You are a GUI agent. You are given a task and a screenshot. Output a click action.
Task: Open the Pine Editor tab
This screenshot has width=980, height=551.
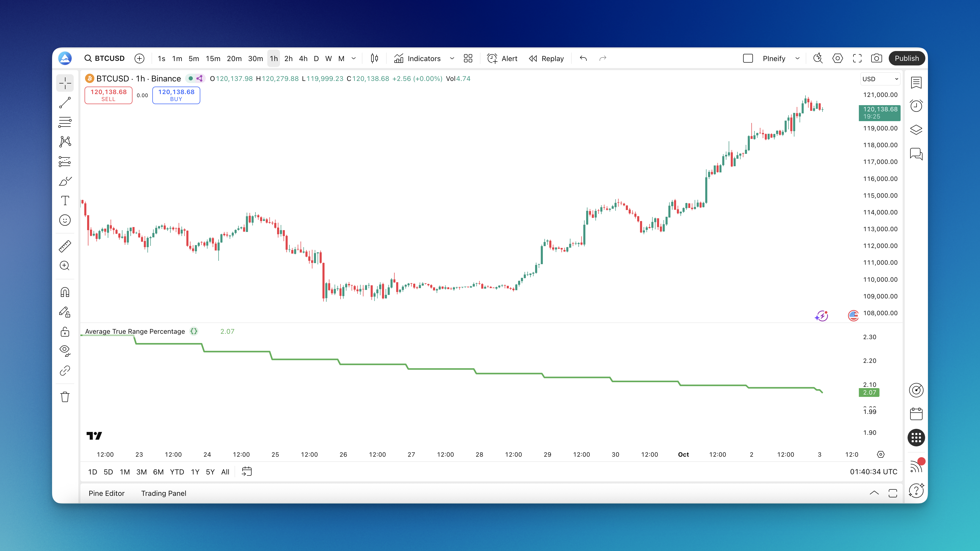click(x=106, y=493)
